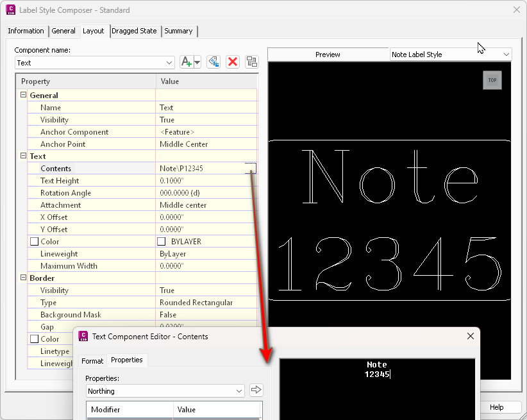The height and width of the screenshot is (420, 527).
Task: Click the Help button
Action: (x=496, y=407)
